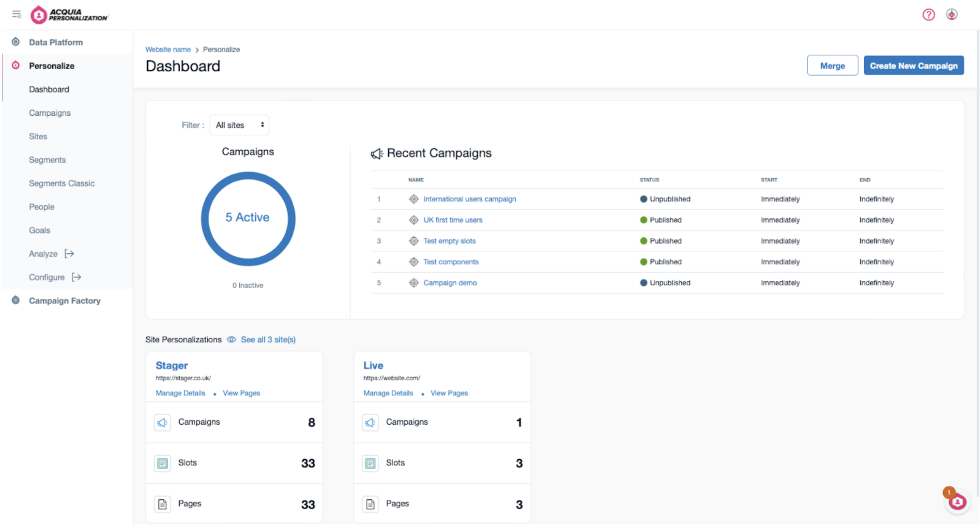Click the Campaign Factory sidebar icon

(17, 301)
